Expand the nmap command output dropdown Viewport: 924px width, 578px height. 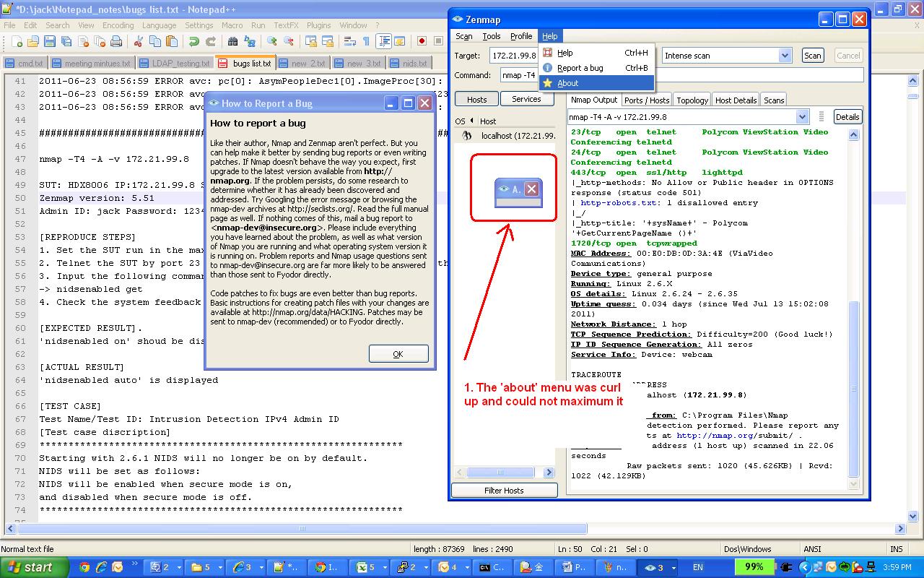tap(802, 117)
